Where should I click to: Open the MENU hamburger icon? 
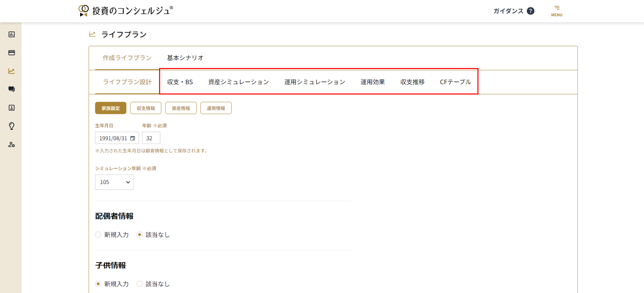556,11
